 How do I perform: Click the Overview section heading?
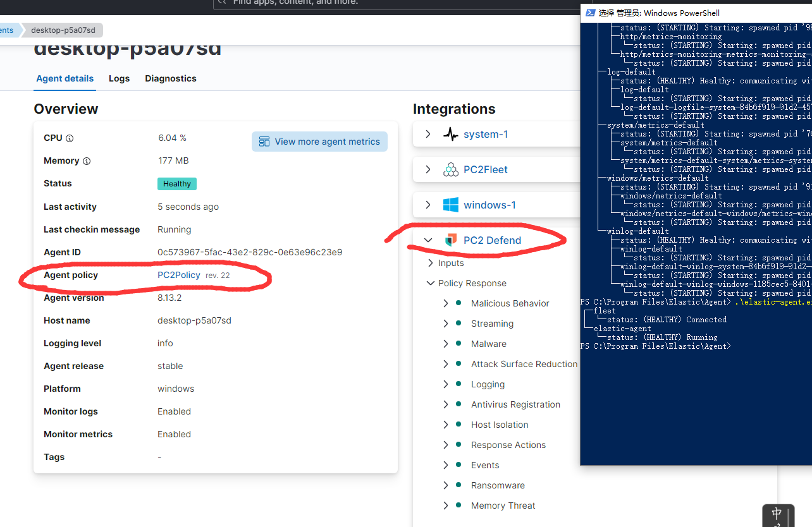pos(66,109)
